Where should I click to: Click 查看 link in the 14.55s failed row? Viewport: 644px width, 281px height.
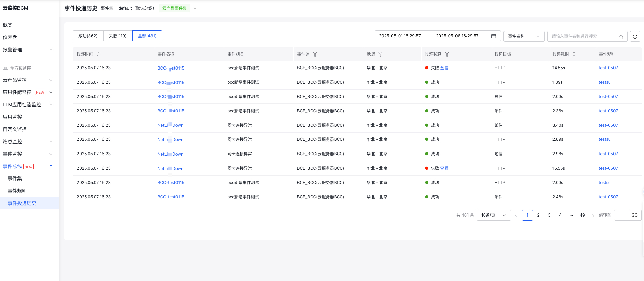click(x=444, y=68)
